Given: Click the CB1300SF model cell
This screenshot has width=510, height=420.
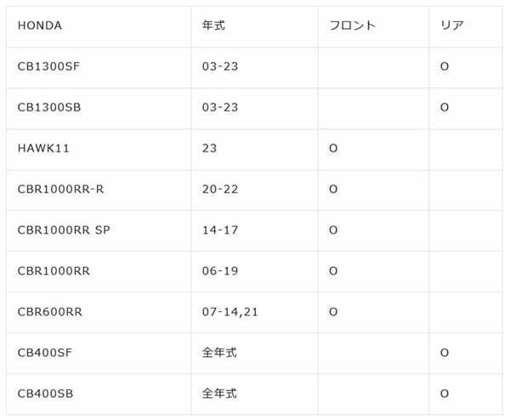Looking at the screenshot, I should [x=48, y=66].
